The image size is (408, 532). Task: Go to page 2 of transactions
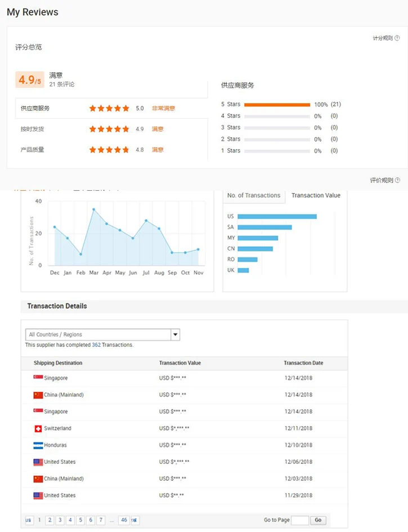click(x=50, y=520)
